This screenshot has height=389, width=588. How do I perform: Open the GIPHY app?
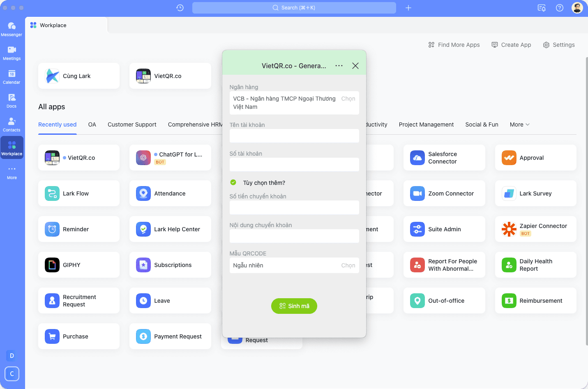(78, 265)
